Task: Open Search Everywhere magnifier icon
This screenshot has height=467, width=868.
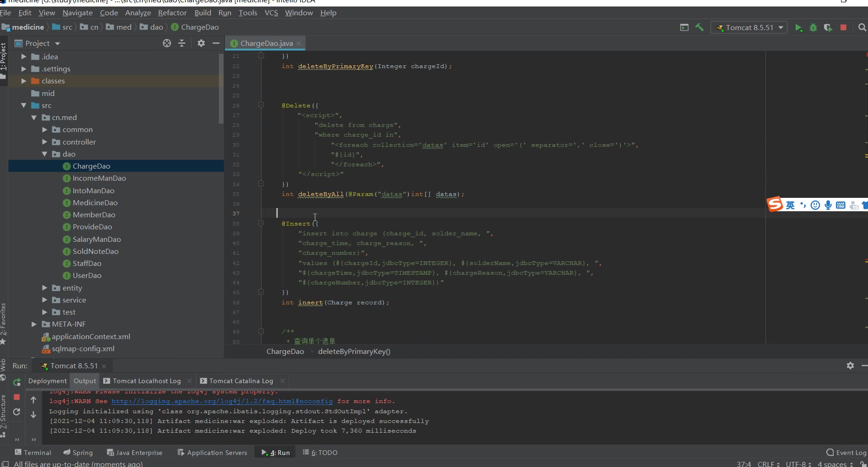Action: [862, 28]
